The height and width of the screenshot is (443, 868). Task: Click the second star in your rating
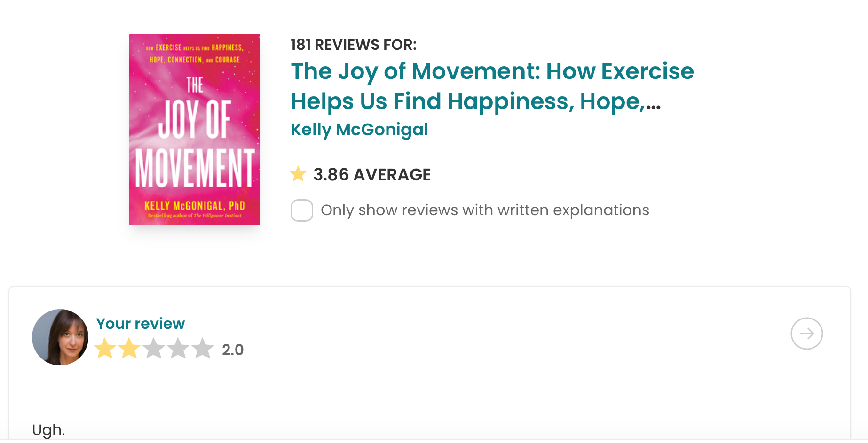(129, 349)
